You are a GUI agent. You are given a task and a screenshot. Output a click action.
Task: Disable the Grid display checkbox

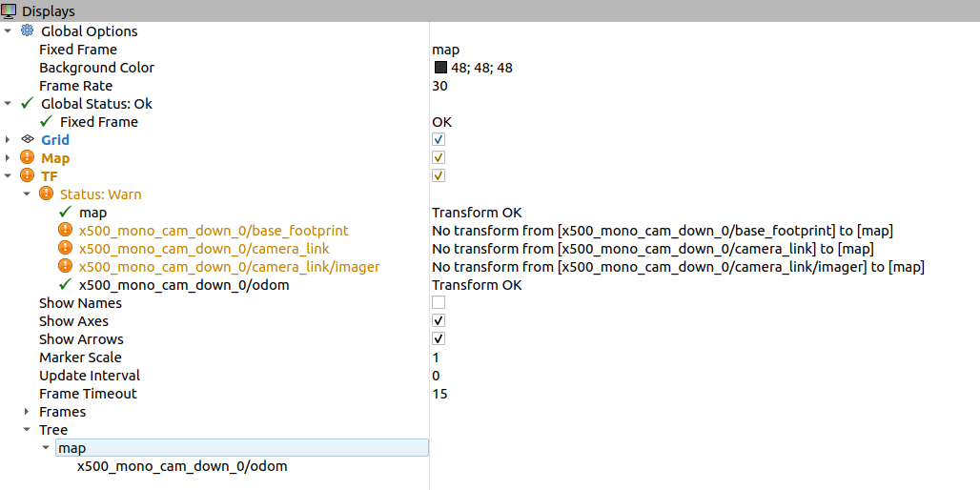(x=439, y=140)
